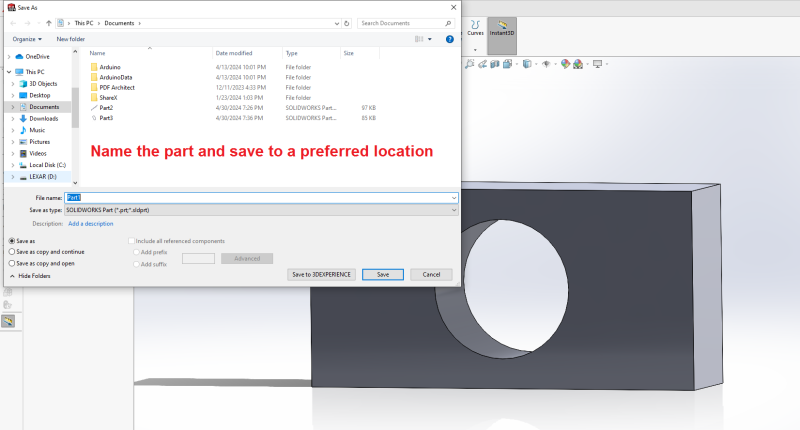Click the New folder button
This screenshot has height=430, width=800.
point(70,39)
